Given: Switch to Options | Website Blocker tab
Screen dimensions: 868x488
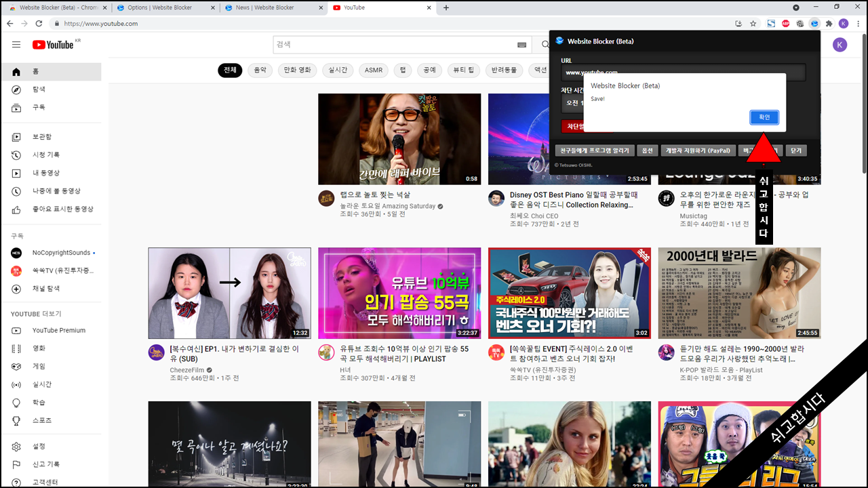Looking at the screenshot, I should coord(165,7).
